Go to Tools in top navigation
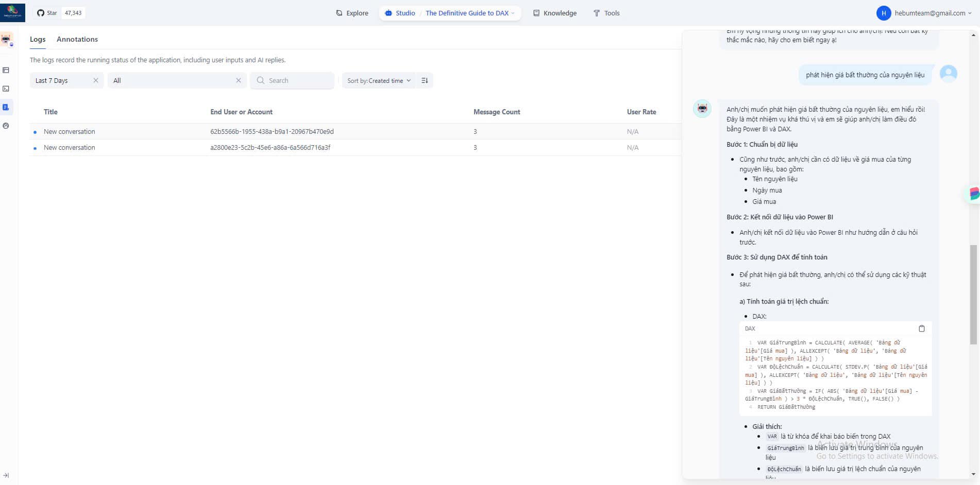Viewport: 980px width, 485px height. (606, 13)
